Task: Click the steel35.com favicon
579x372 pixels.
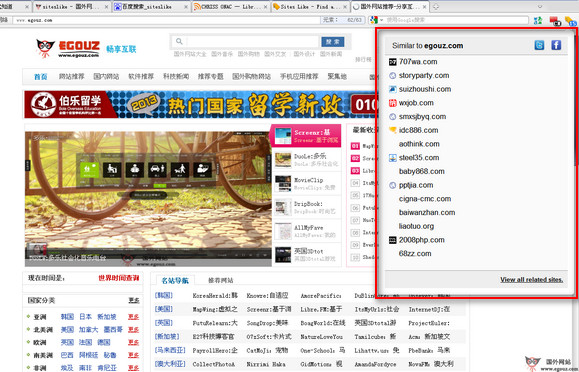Action: point(393,158)
